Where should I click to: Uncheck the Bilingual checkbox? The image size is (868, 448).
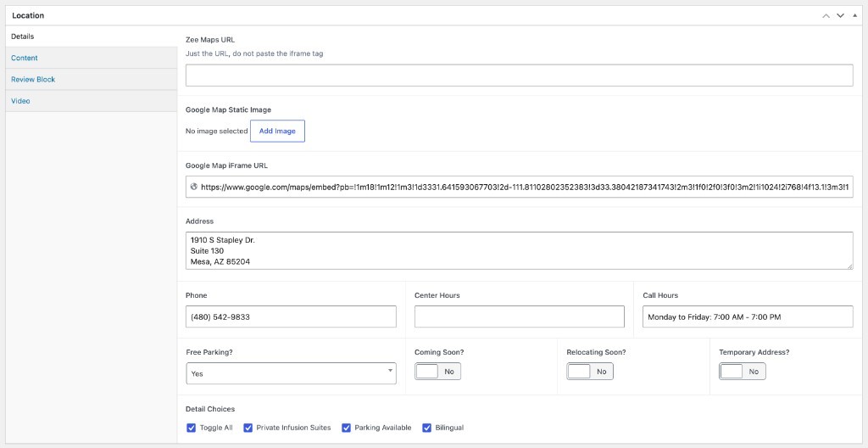point(427,428)
